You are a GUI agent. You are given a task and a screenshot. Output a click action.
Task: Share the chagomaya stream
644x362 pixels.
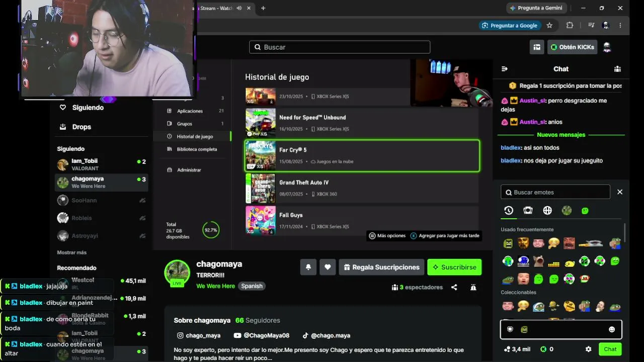tap(454, 287)
